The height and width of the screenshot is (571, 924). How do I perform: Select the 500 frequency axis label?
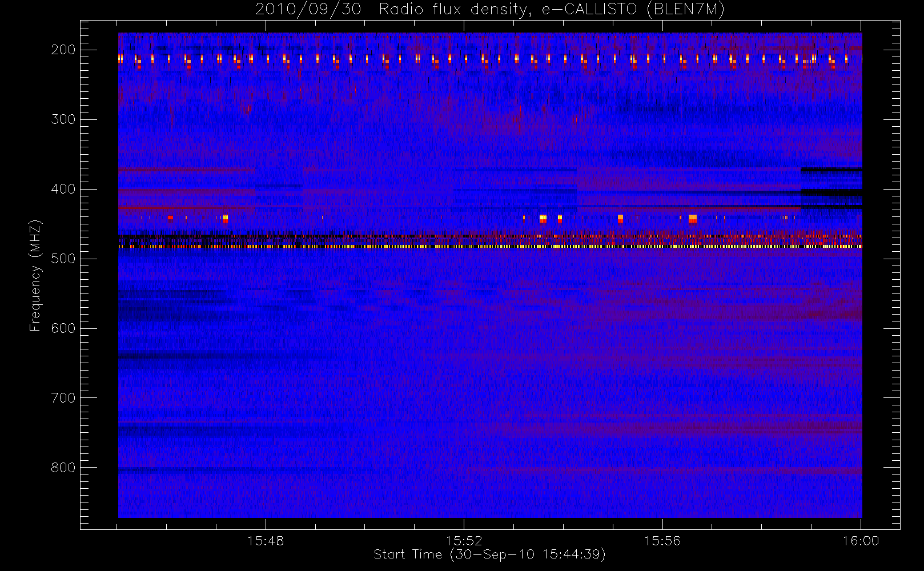pos(63,259)
